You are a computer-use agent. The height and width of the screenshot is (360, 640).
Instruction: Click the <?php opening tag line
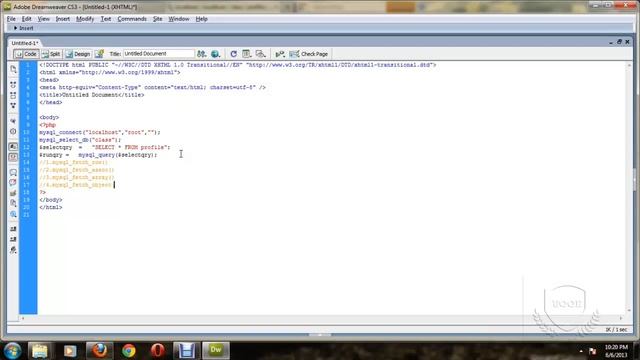pyautogui.click(x=48, y=125)
